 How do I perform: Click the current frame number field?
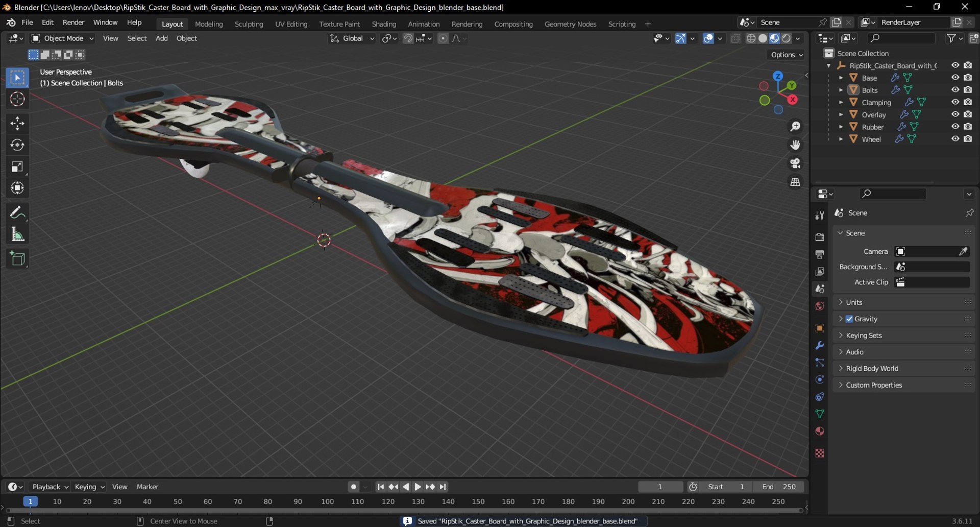coord(660,487)
